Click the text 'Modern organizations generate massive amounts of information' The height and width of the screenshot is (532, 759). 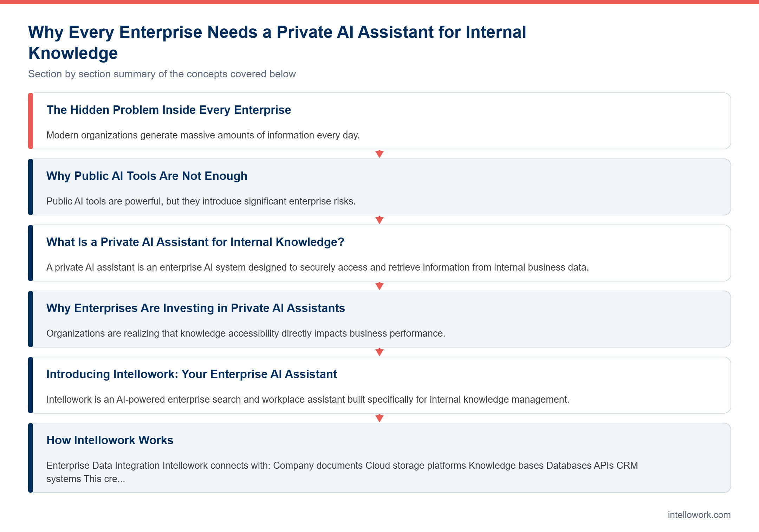180,135
